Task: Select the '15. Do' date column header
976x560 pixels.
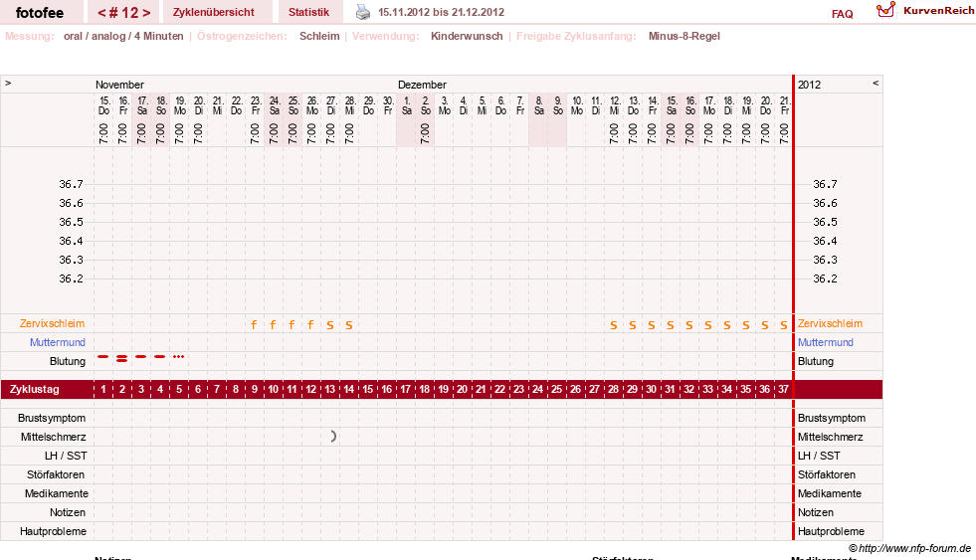Action: [x=103, y=105]
